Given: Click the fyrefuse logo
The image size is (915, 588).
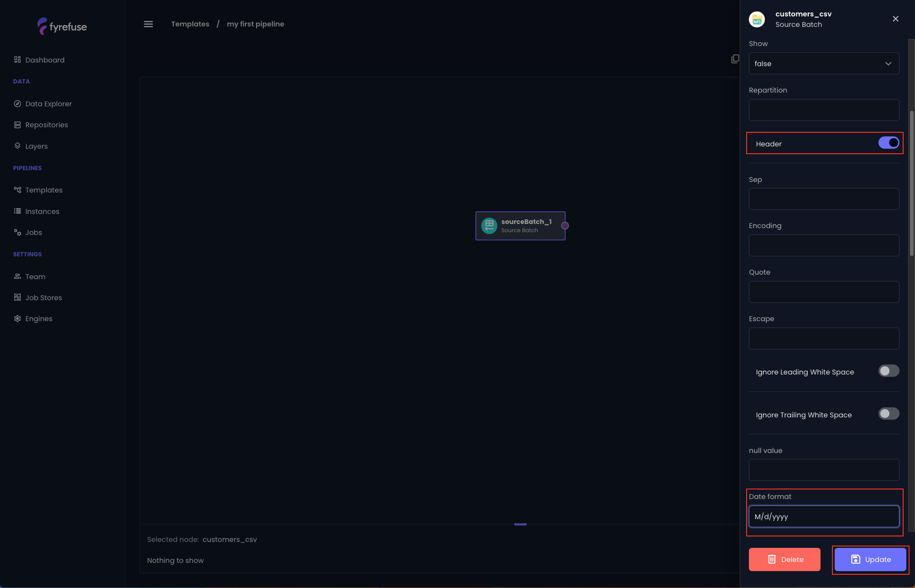Looking at the screenshot, I should [62, 26].
